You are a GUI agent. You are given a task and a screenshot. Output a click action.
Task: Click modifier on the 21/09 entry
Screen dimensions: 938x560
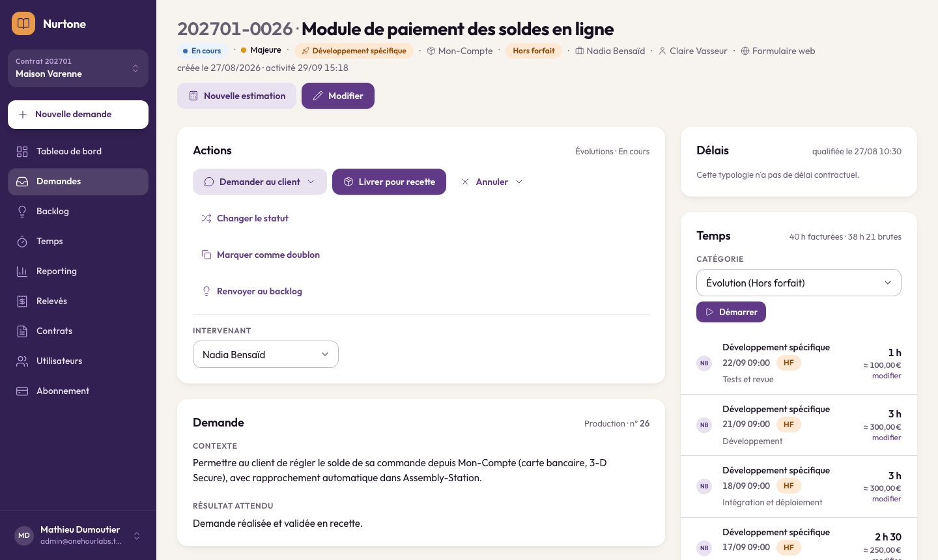tap(887, 438)
